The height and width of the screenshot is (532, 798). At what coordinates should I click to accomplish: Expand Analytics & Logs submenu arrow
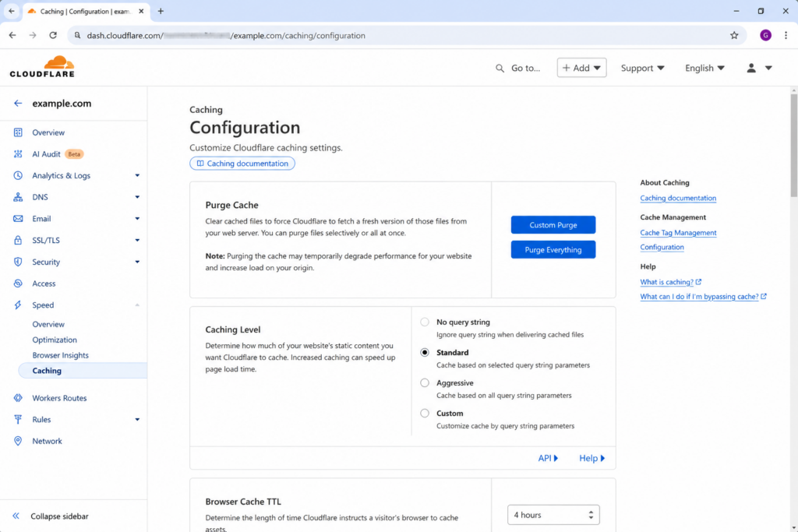[x=137, y=175]
